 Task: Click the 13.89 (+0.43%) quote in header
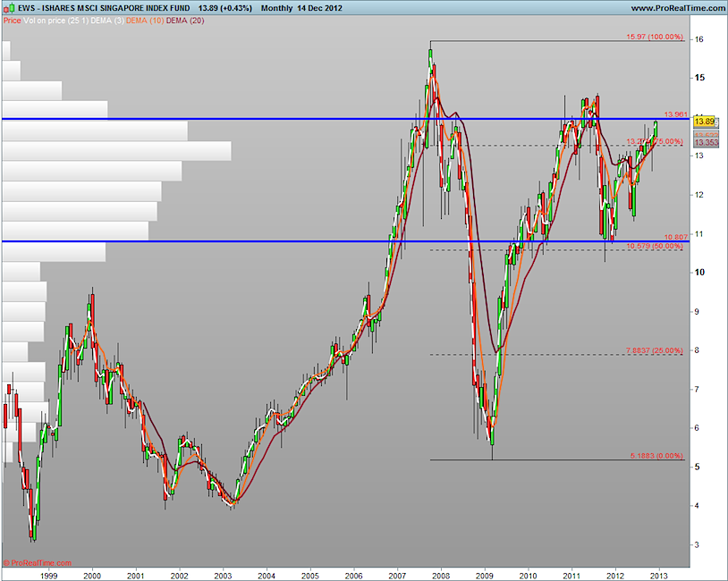[x=225, y=8]
